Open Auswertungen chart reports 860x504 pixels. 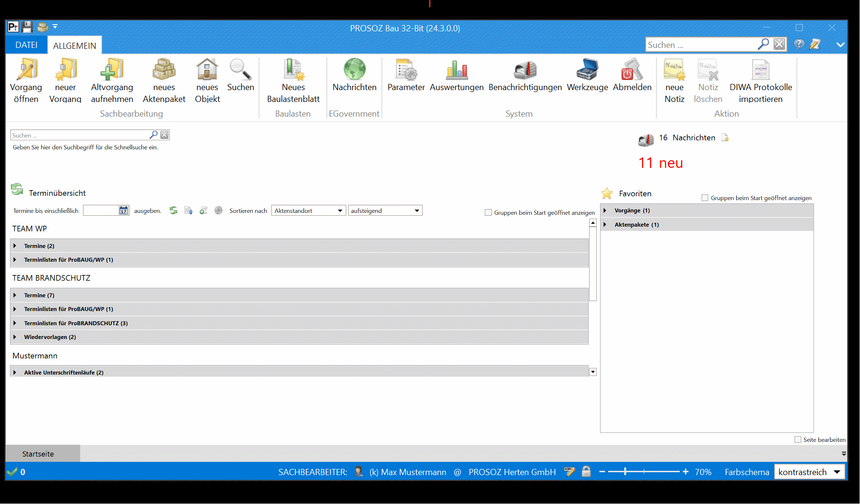point(457,75)
